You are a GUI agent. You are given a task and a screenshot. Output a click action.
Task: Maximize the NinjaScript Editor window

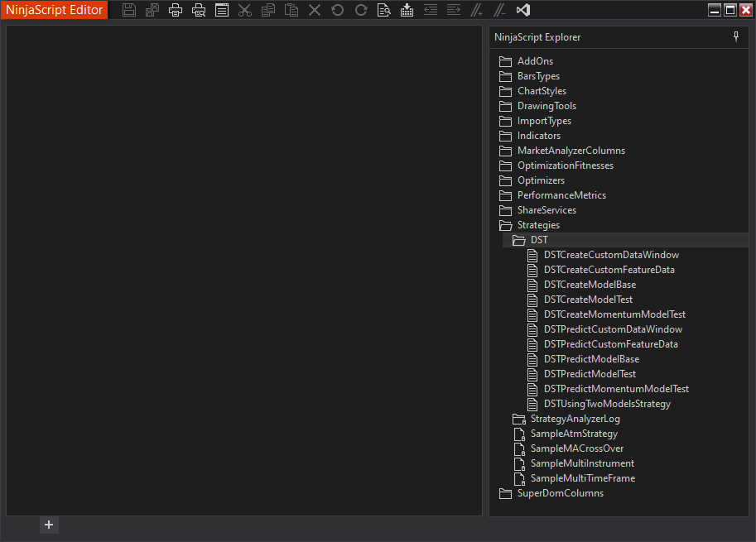coord(730,10)
